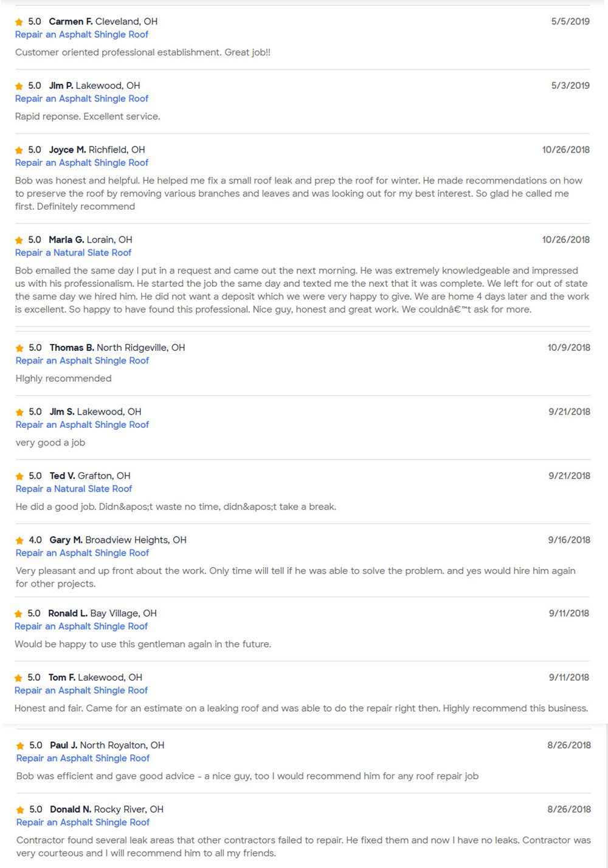Click the 4.0 rating on Gary M.'s review
Screen dimensions: 608x868
(35, 540)
